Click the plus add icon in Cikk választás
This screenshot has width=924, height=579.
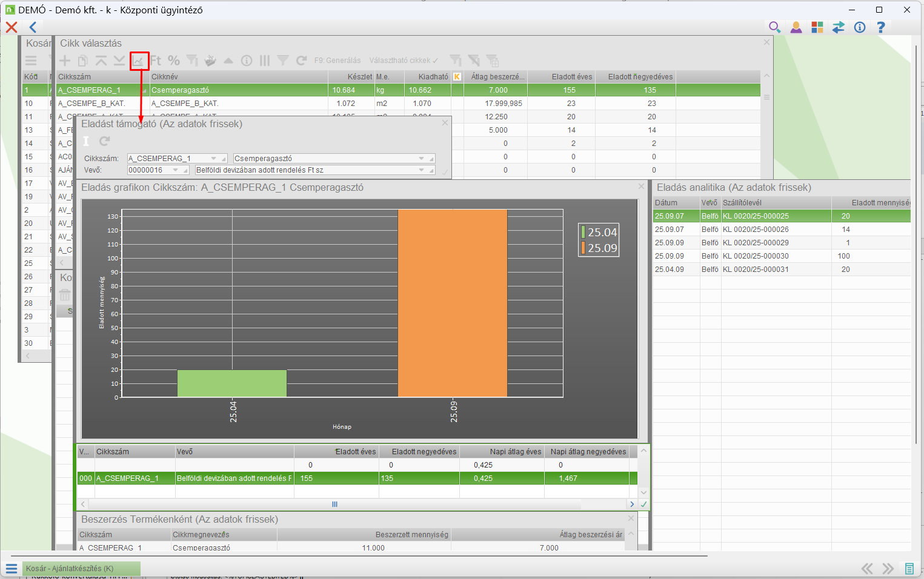point(65,61)
